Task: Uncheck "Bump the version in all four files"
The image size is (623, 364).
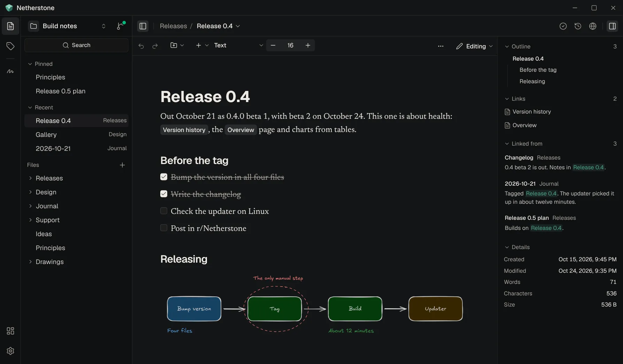Action: [164, 177]
